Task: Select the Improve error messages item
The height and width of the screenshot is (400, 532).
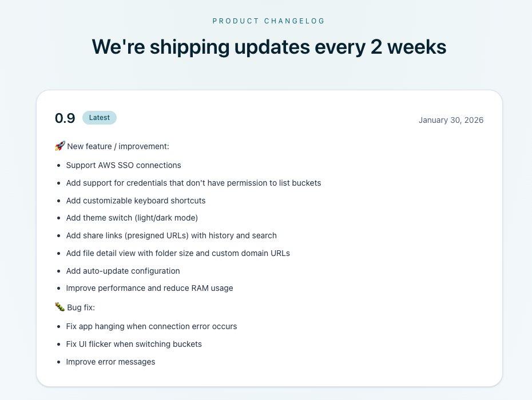Action: (x=110, y=362)
